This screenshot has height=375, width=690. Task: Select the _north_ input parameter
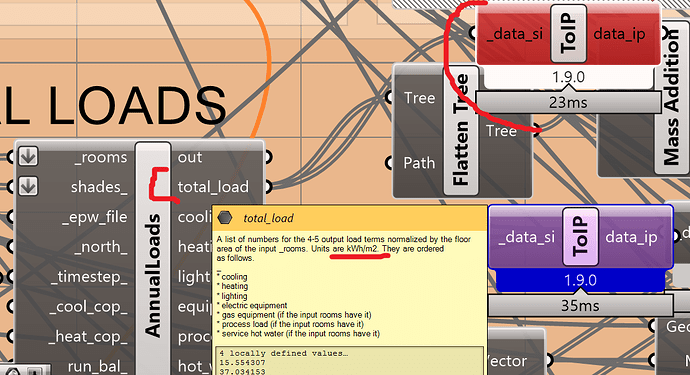pos(101,247)
